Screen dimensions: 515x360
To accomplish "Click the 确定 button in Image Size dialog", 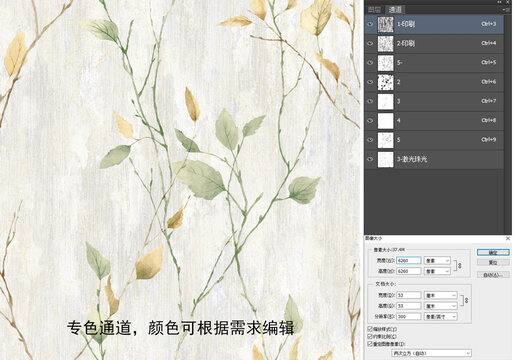I will coord(493,252).
